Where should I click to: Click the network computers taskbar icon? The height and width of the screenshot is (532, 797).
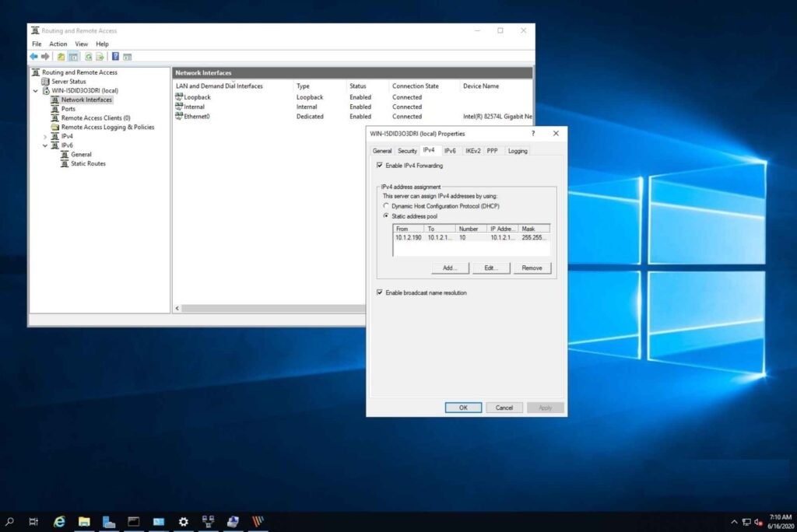(209, 521)
